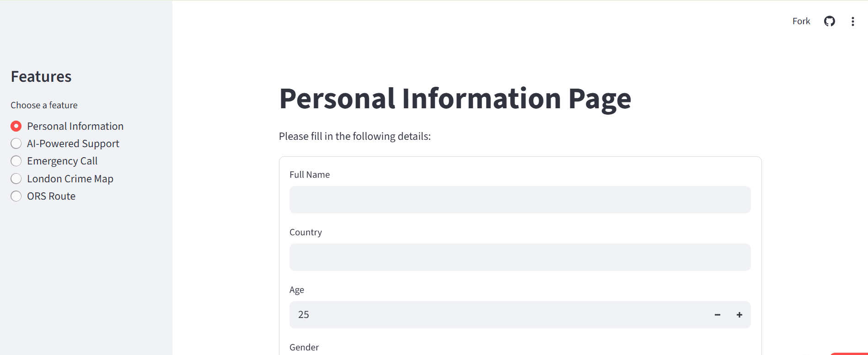Click into the Country input box

(x=520, y=257)
